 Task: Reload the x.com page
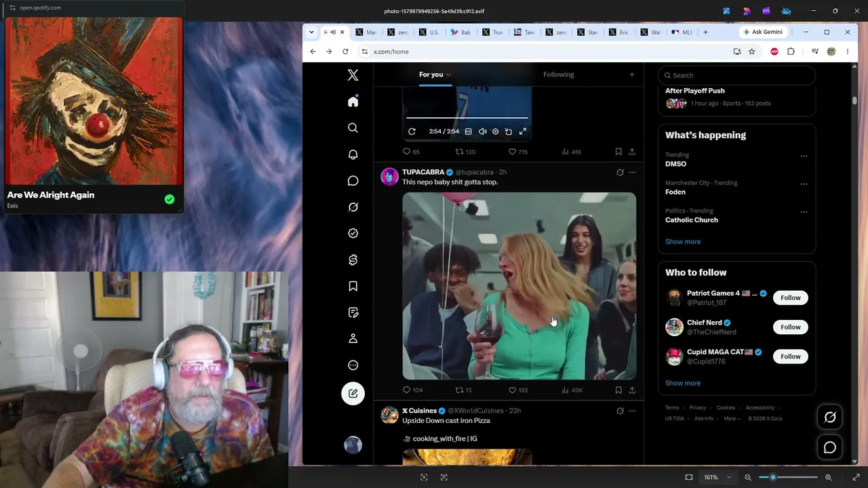345,52
